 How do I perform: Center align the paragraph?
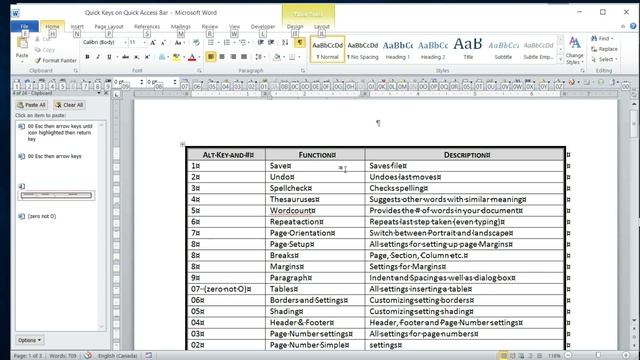click(222, 57)
